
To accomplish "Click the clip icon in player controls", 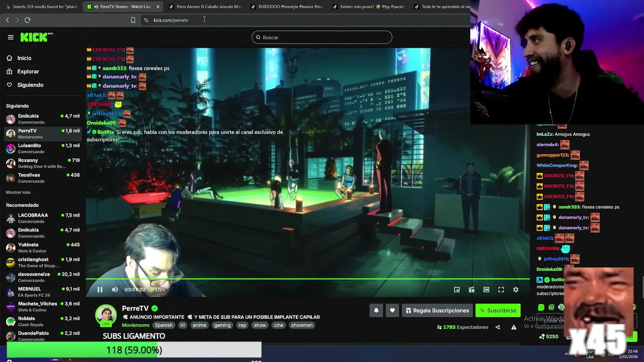I will coord(471,290).
